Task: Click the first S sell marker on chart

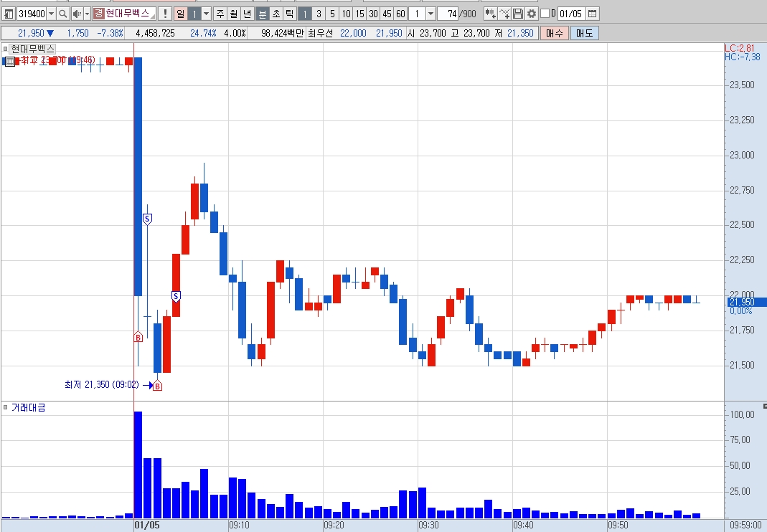Action: pos(147,219)
